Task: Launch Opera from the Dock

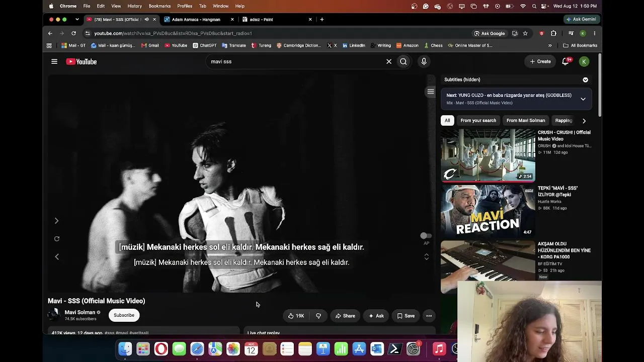Action: [x=161, y=348]
